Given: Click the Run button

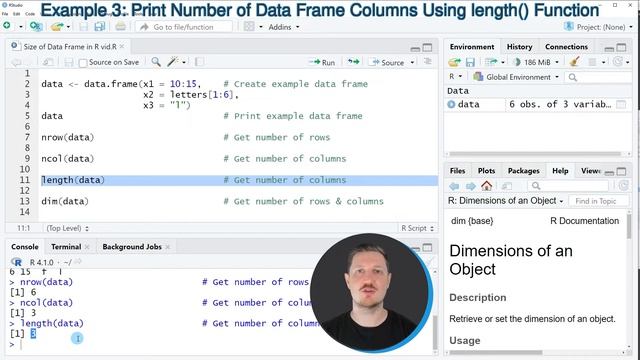Looking at the screenshot, I should [322, 62].
